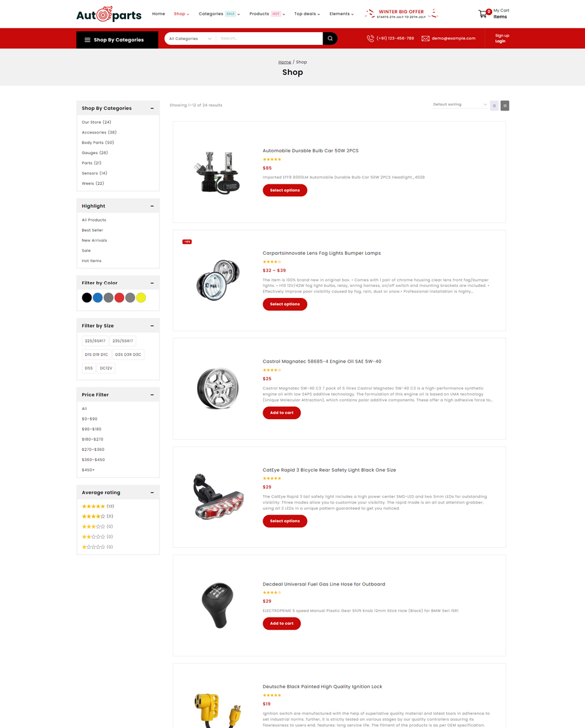Open the Top deals menu

(x=307, y=13)
